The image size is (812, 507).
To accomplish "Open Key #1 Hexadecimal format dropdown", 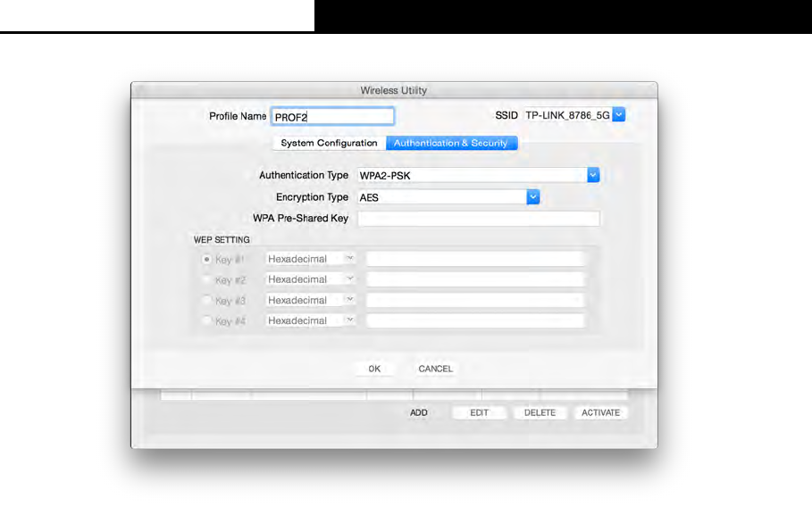I will (310, 259).
